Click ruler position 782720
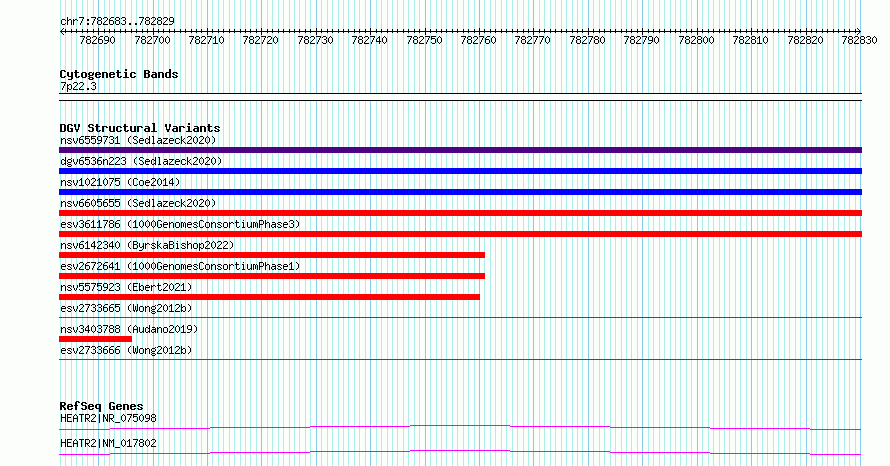This screenshot has height=466, width=890. click(x=261, y=40)
